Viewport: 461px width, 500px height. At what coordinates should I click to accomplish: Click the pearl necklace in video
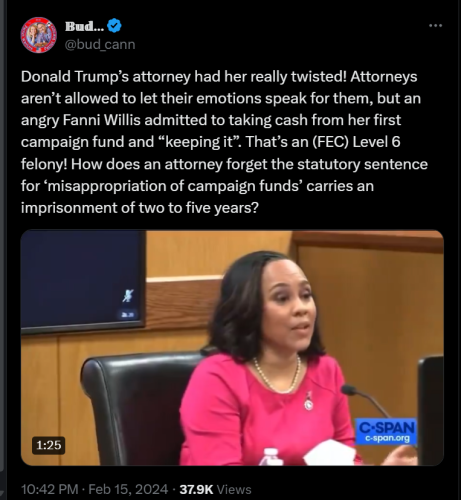277,375
